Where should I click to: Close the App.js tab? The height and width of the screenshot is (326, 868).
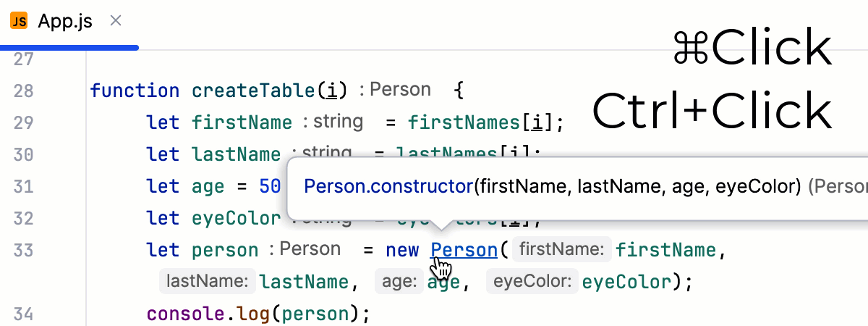coord(115,22)
